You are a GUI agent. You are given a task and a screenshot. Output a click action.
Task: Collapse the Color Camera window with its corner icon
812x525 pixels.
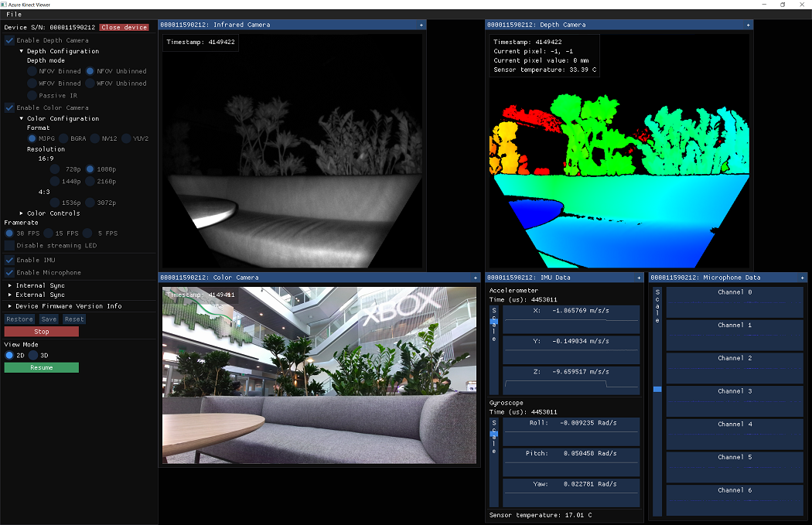(x=476, y=278)
